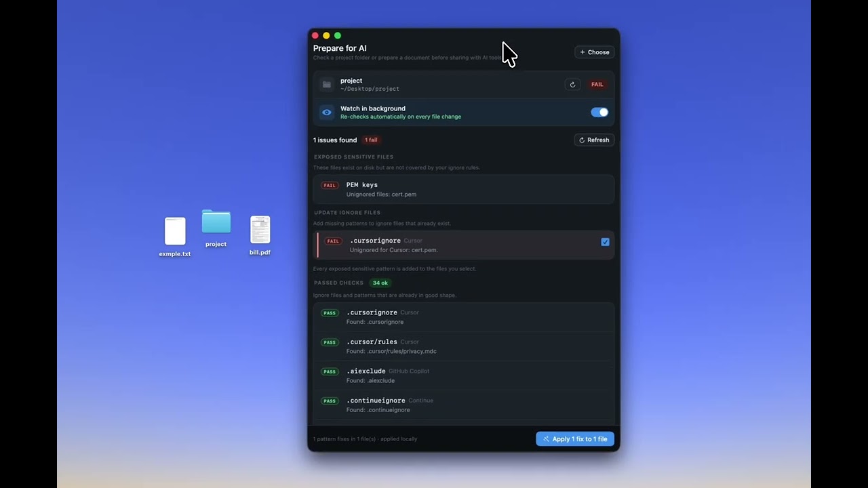
Task: Click the '1 fail' count badge
Action: [371, 140]
